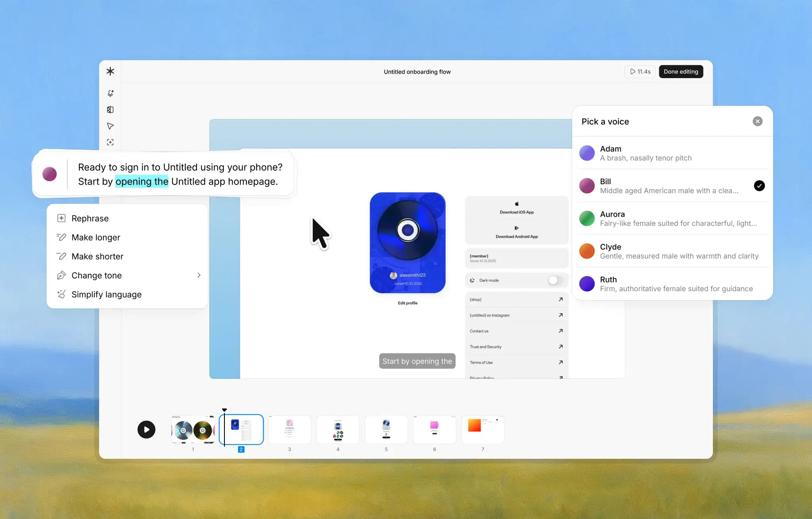Click the Done editing button

(680, 71)
